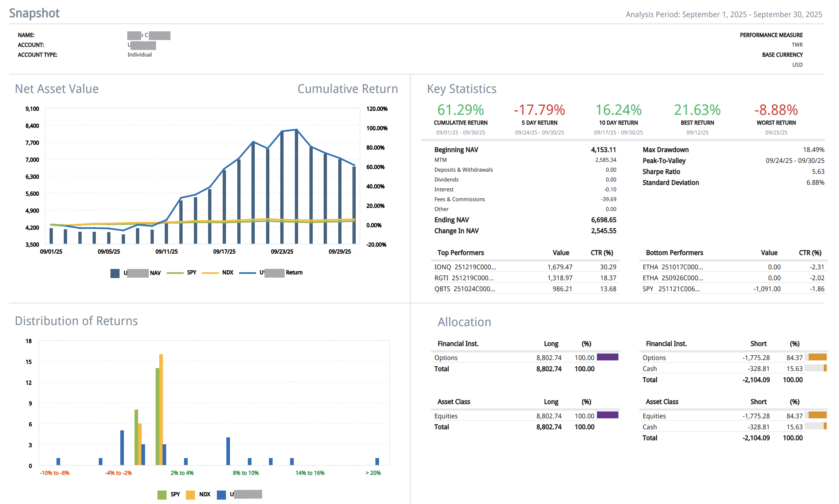Image resolution: width=839 pixels, height=504 pixels.
Task: Click the orange NDX square in distribution legend
Action: click(190, 495)
